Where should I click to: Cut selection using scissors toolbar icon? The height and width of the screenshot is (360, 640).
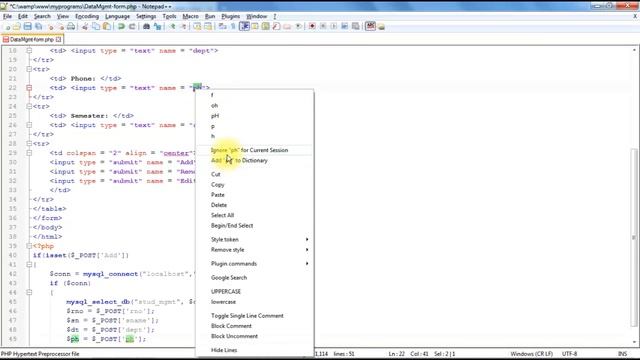point(85,27)
